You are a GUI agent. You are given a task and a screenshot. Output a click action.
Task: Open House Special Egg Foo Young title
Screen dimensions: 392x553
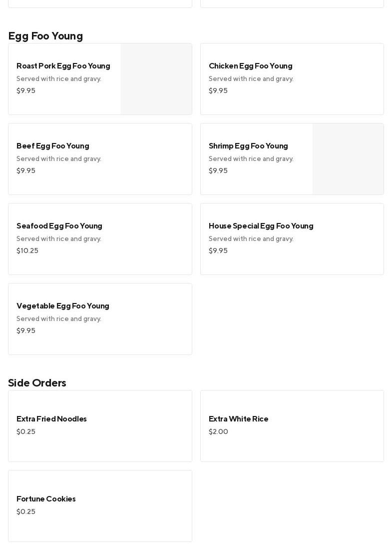tap(261, 226)
